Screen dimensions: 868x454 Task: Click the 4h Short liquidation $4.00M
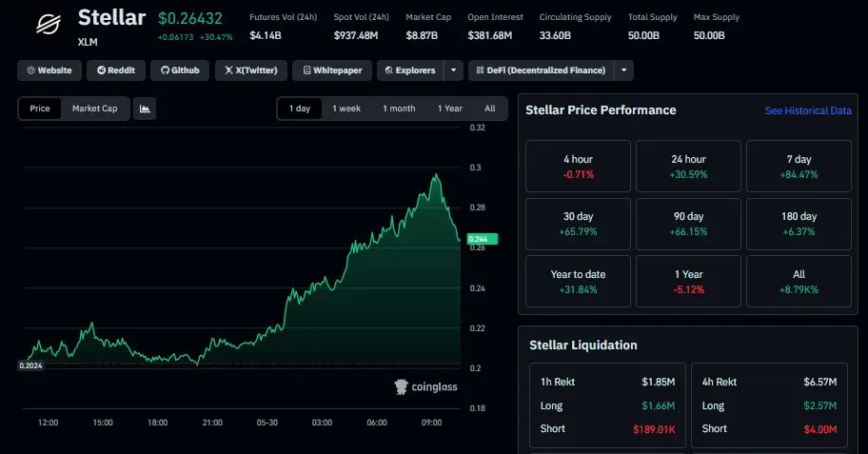click(820, 429)
